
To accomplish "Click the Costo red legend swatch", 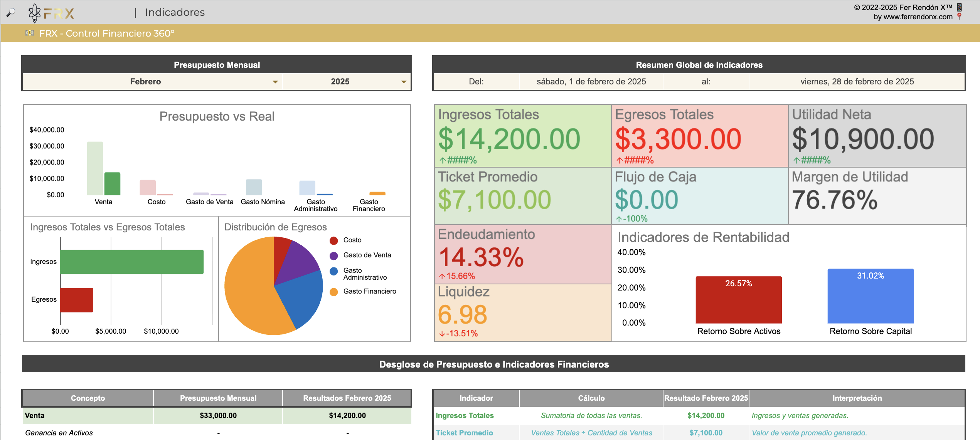I will coord(334,240).
